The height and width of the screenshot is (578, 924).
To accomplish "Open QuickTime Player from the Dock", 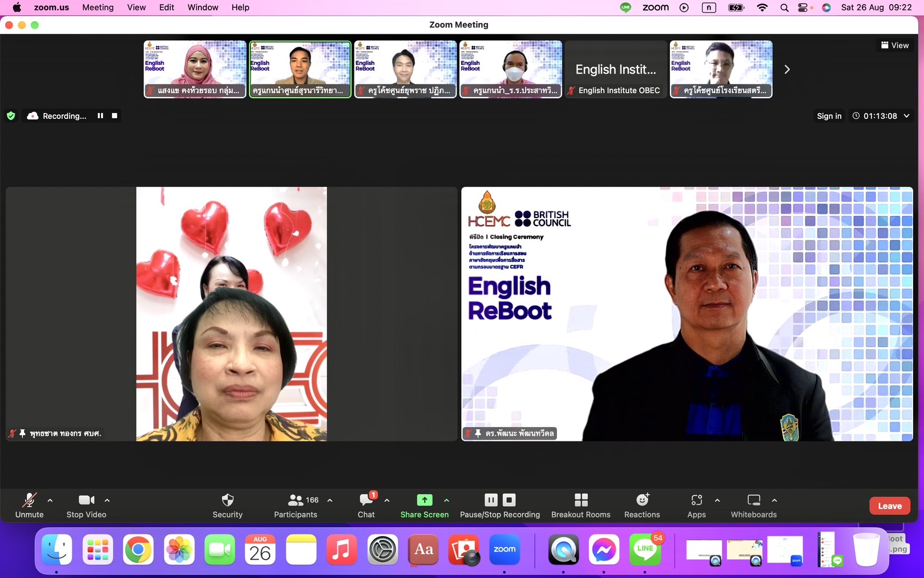I will pyautogui.click(x=563, y=549).
